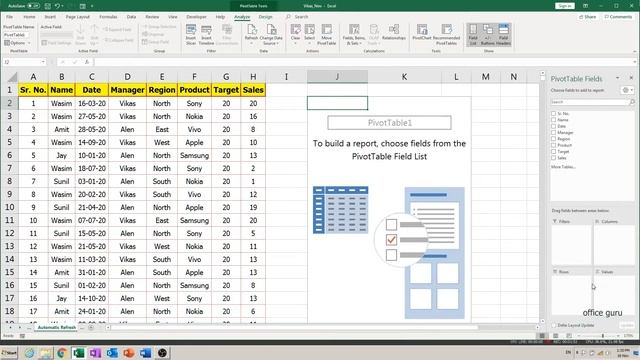Enable Defer Layout Update checkbox

553,325
